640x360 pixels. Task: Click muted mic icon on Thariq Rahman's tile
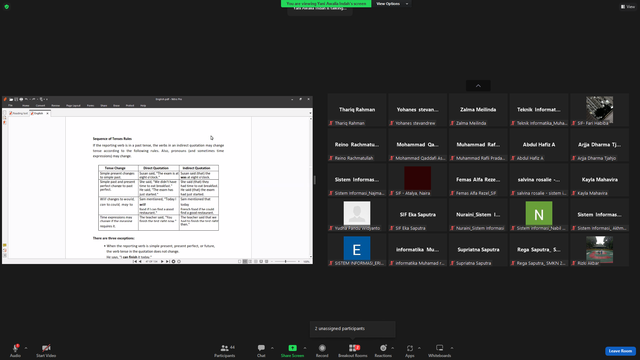[x=331, y=123]
